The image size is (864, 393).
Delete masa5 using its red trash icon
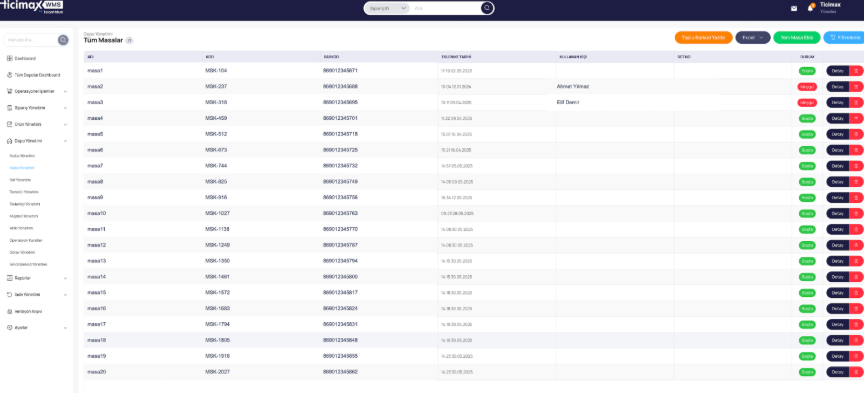(856, 134)
